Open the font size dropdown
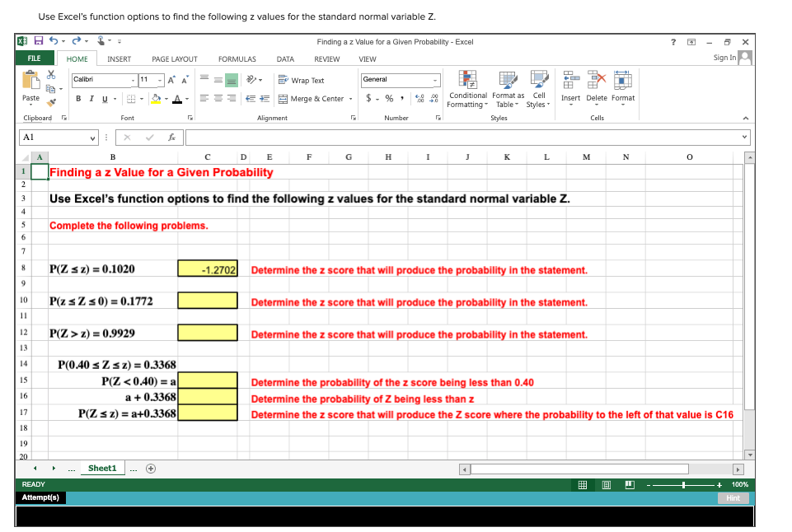792x532 pixels. pos(160,79)
